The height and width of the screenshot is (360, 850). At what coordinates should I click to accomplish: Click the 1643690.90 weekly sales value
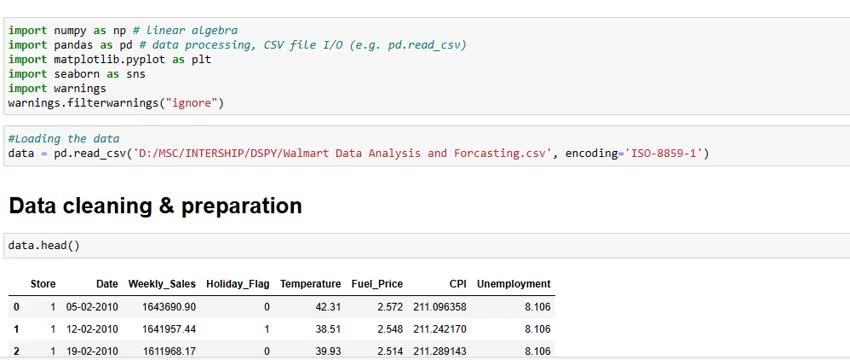tap(169, 307)
